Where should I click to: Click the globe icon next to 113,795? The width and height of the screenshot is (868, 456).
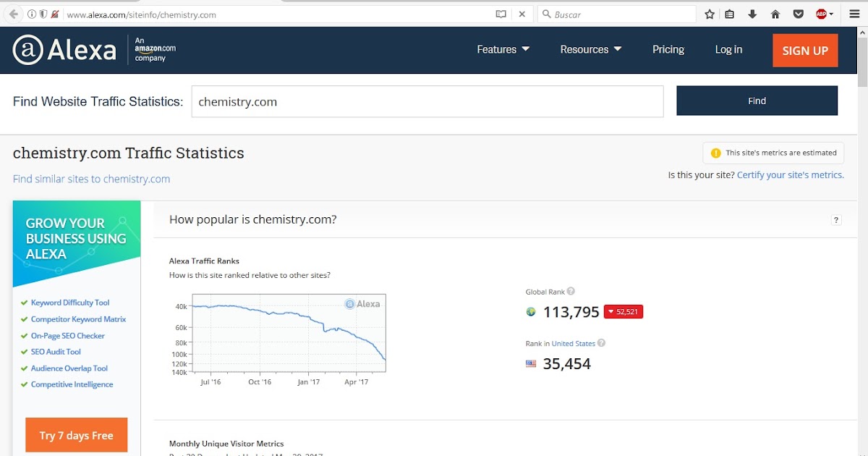tap(531, 312)
